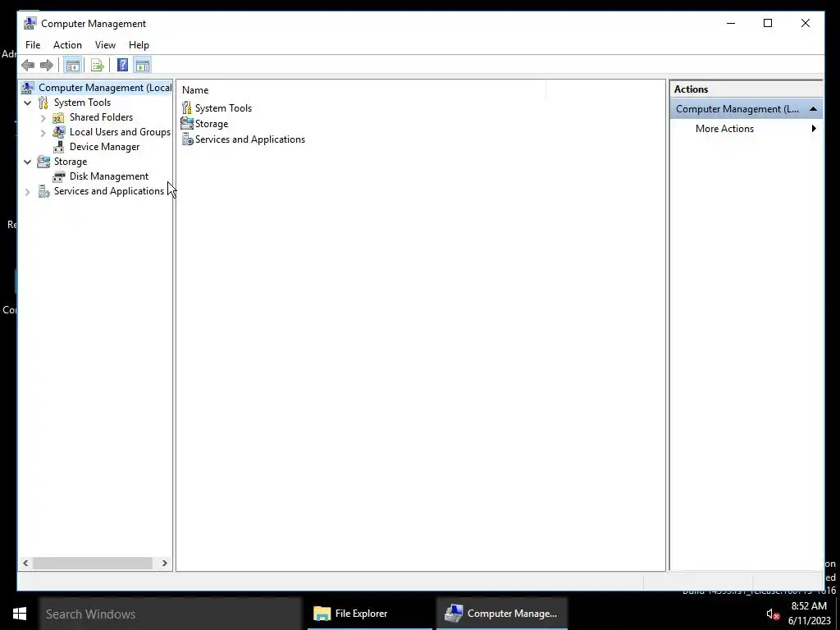840x630 pixels.
Task: Click More Actions in Actions pane
Action: pyautogui.click(x=724, y=129)
